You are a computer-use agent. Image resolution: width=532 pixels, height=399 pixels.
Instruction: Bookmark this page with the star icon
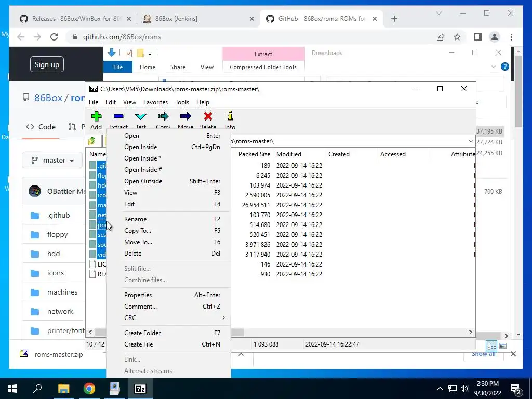(x=457, y=37)
